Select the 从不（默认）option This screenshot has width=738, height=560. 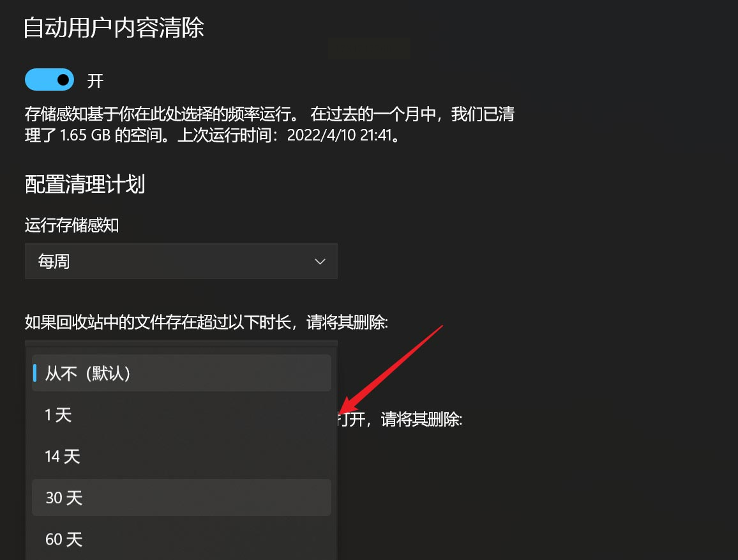coord(181,373)
